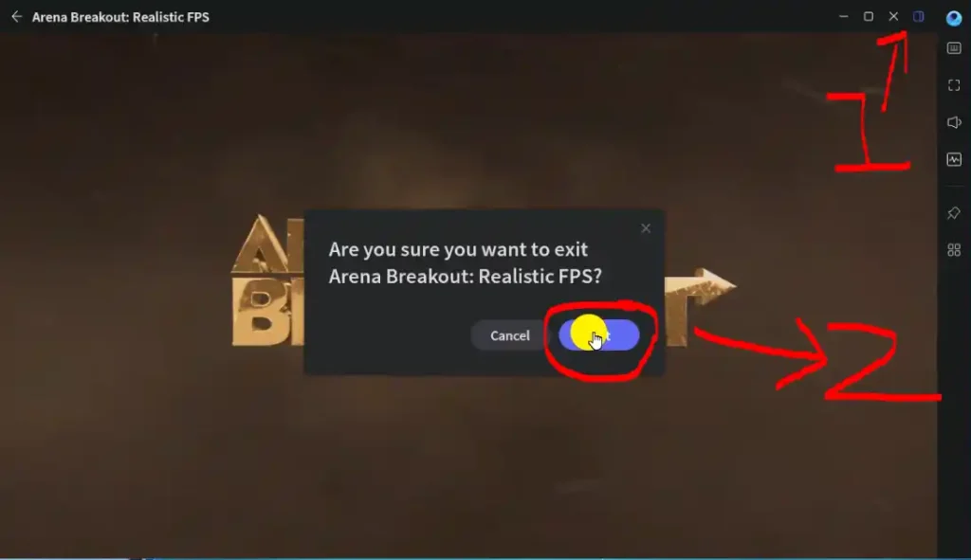This screenshot has height=560, width=971.
Task: Toggle the sidebar panel icon in title bar
Action: pyautogui.click(x=918, y=17)
